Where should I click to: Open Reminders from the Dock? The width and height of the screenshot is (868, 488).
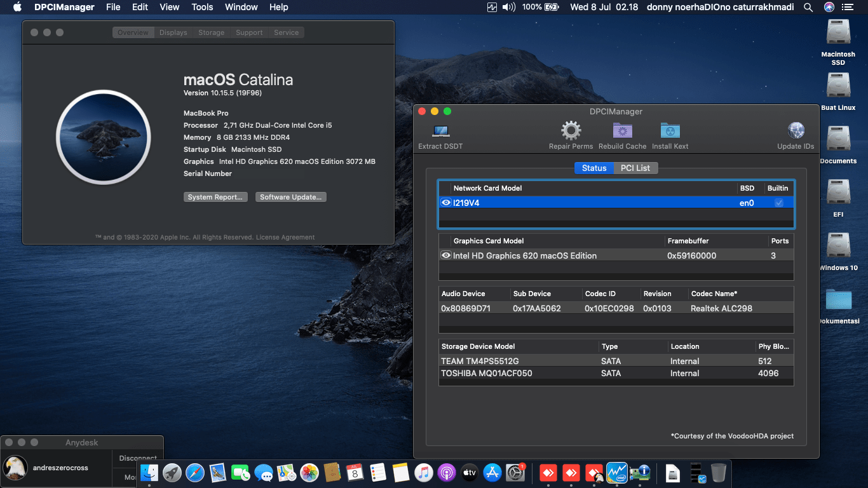[x=378, y=472]
